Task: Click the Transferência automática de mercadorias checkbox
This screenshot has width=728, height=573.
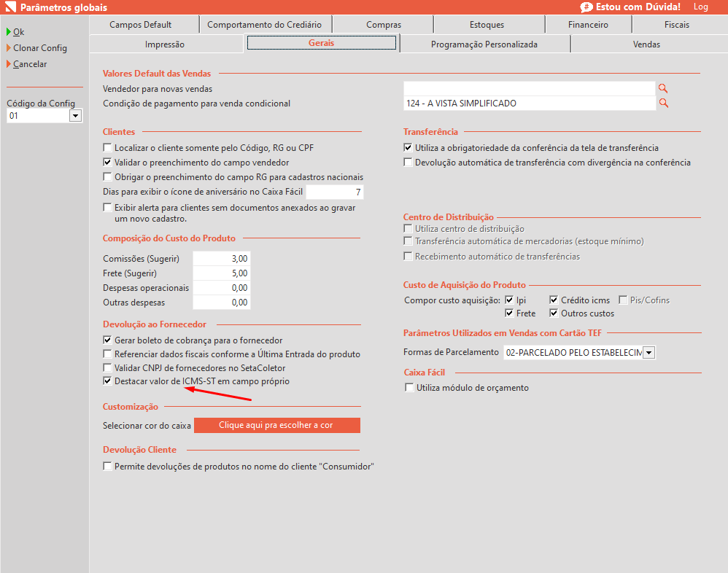Action: 408,241
